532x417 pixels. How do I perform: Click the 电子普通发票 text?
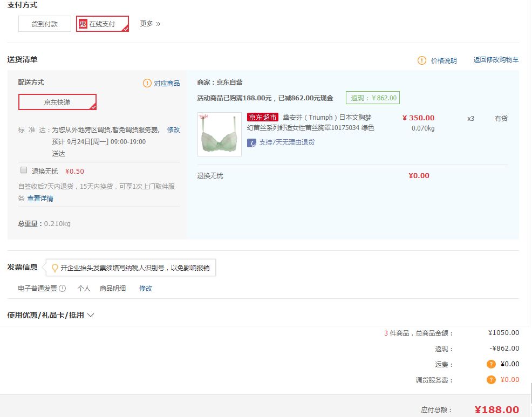38,289
